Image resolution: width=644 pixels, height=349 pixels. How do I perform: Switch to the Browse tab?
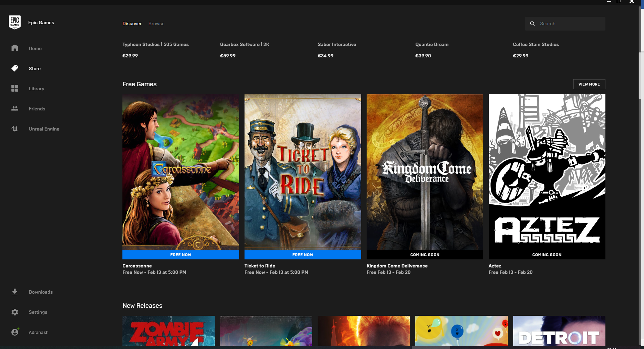click(x=156, y=23)
